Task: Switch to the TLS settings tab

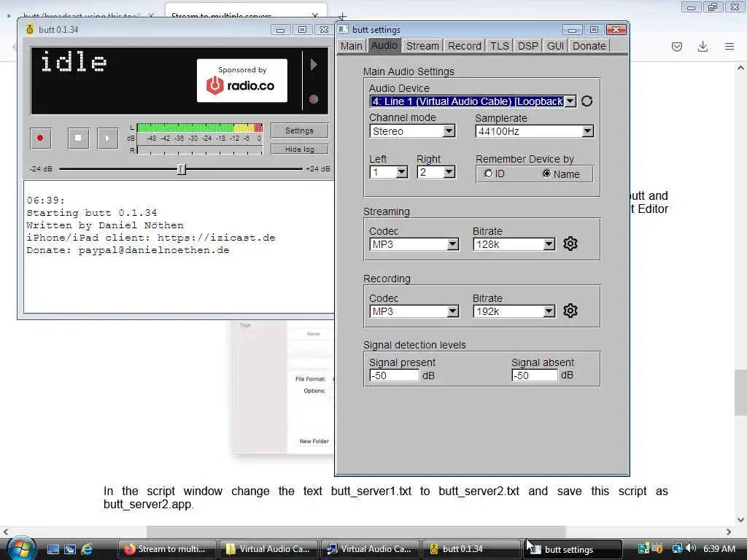Action: [x=500, y=46]
